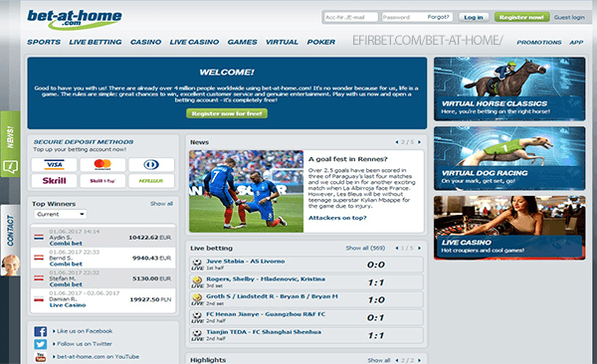Click the Log in button
The image size is (597, 364).
pyautogui.click(x=474, y=17)
